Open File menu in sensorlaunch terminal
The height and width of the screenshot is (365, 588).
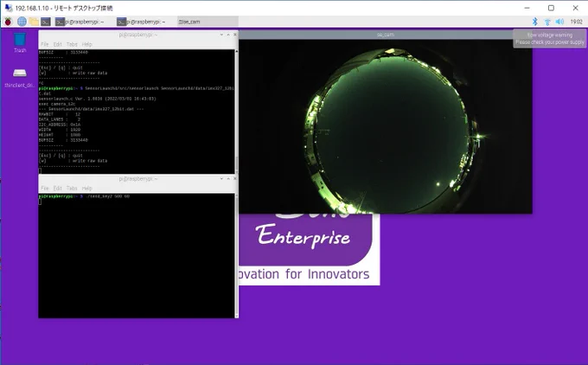coord(45,44)
